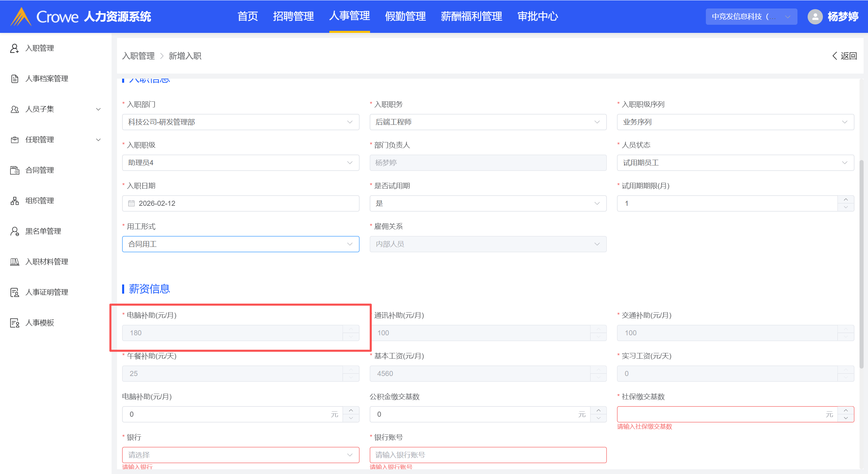The width and height of the screenshot is (868, 474).
Task: Click the 人事模板 sidebar icon
Action: tap(14, 323)
